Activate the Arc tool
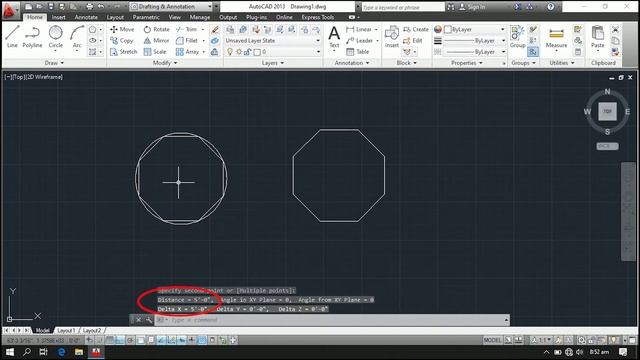The image size is (640, 360). pyautogui.click(x=77, y=37)
